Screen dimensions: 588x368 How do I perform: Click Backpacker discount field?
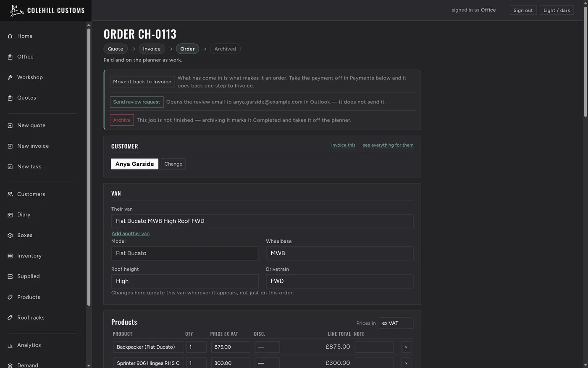267,347
